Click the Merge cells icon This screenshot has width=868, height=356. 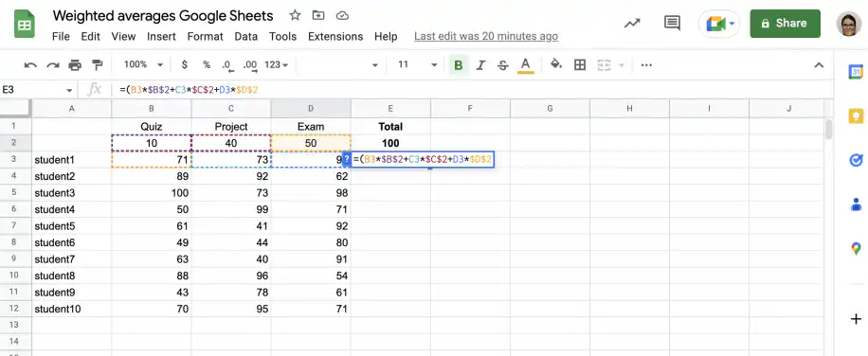click(604, 65)
